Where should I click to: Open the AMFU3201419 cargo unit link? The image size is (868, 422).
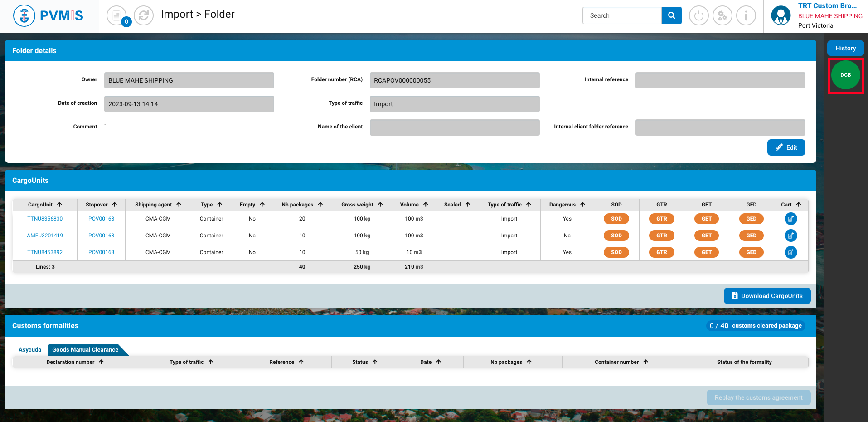click(x=45, y=236)
